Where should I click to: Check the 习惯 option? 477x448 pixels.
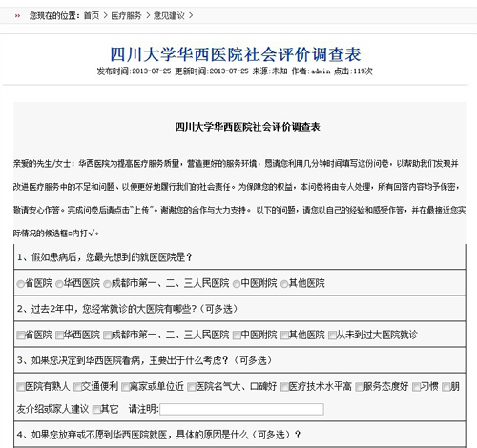pyautogui.click(x=416, y=387)
